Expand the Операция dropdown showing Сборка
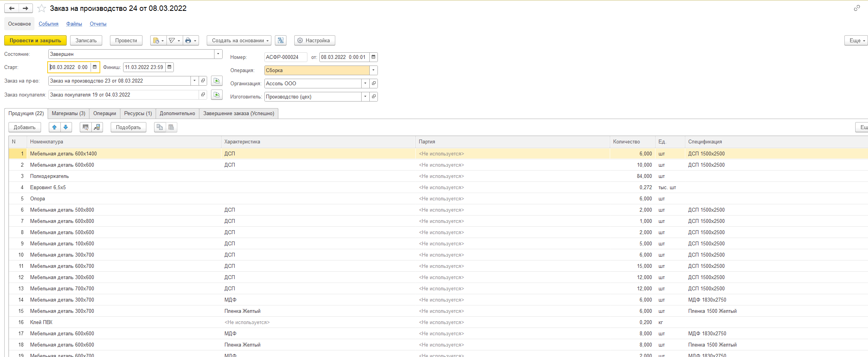Viewport: 868px width, 357px height. tap(373, 71)
